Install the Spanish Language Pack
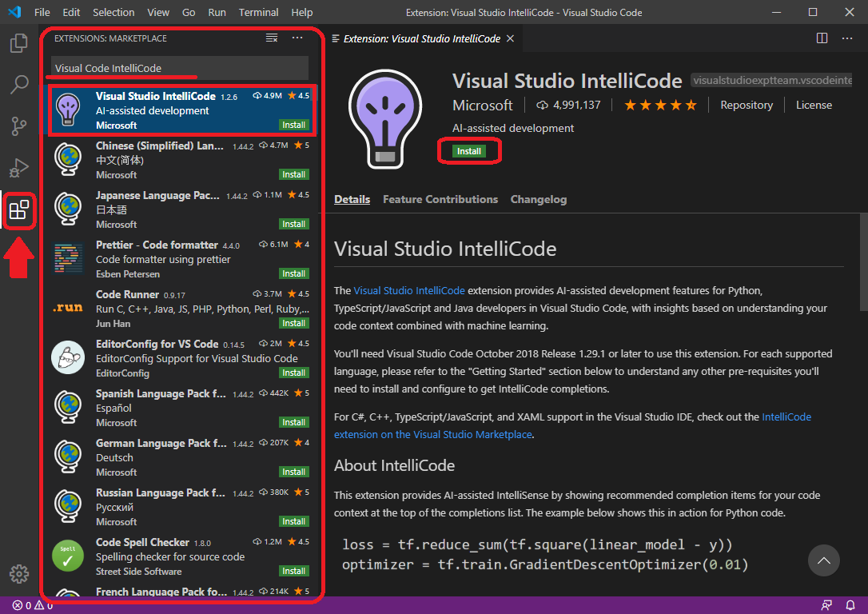 tap(293, 422)
